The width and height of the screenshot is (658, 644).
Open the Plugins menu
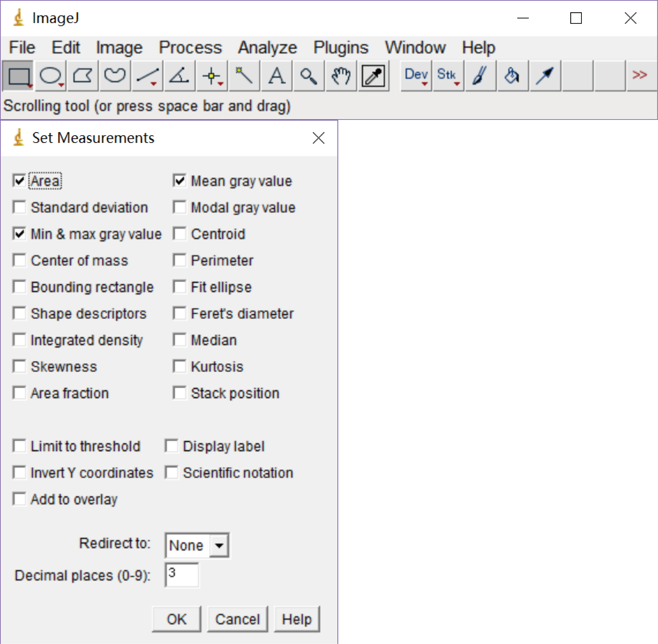click(x=341, y=47)
